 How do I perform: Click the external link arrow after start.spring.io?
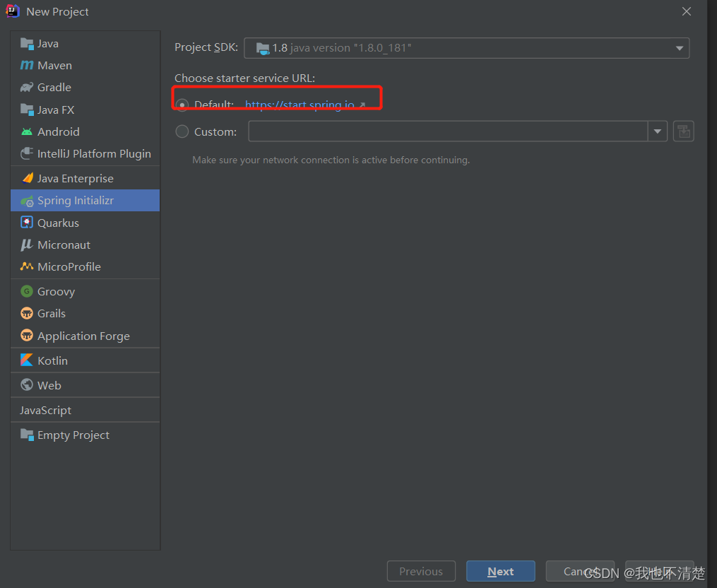coord(362,105)
